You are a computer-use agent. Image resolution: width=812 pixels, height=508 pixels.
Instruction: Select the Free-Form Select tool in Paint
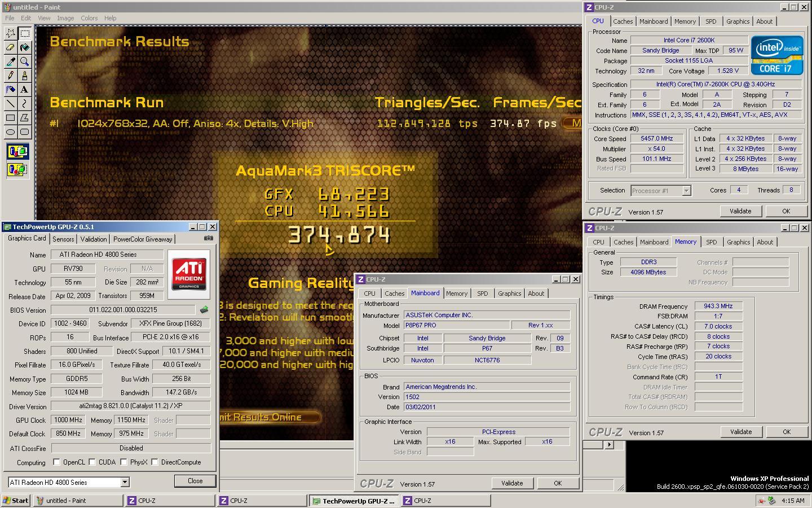(11, 33)
